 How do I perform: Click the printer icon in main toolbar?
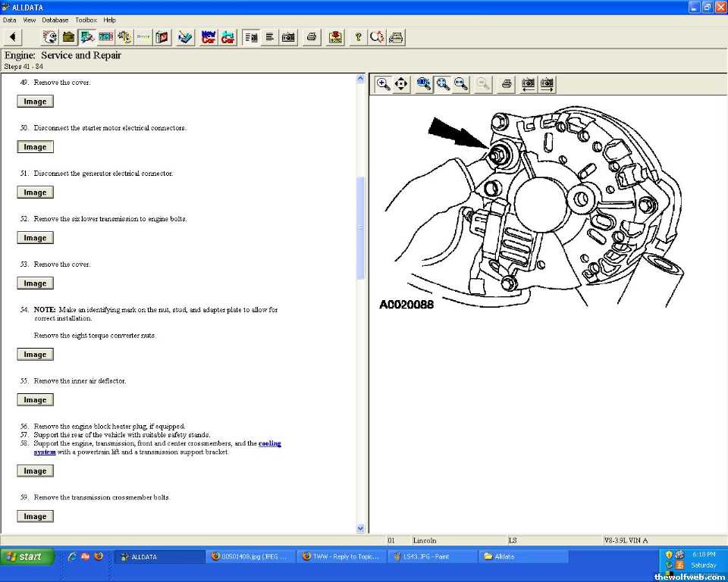click(311, 36)
